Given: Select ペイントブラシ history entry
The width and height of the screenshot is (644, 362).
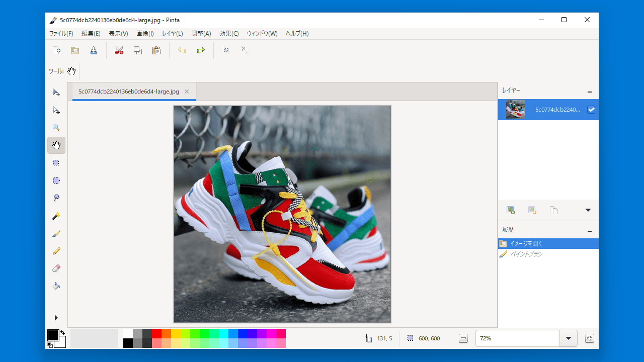Looking at the screenshot, I should (x=548, y=254).
